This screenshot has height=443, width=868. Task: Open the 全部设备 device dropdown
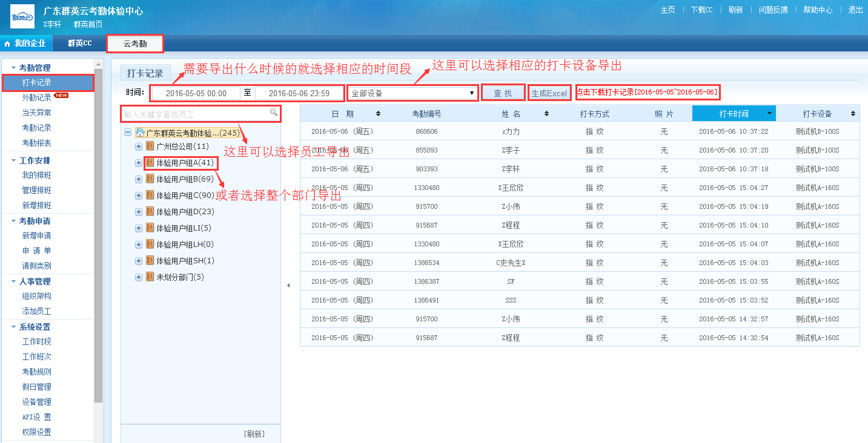point(413,93)
